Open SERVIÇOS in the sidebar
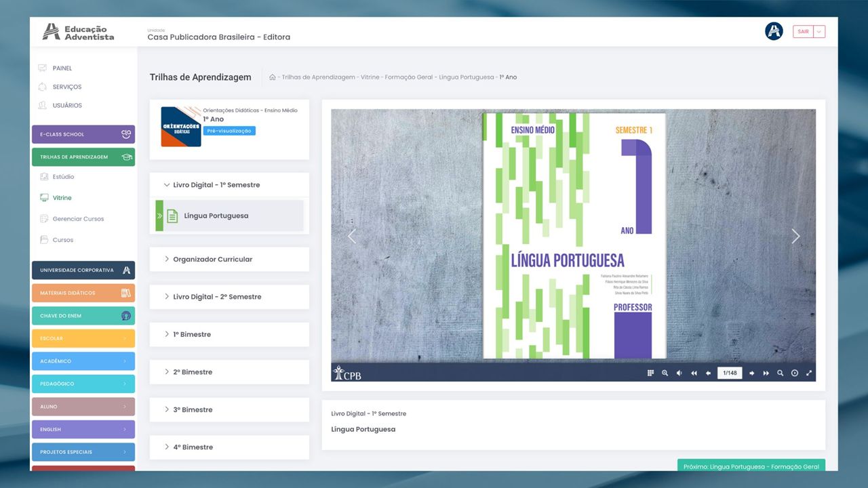This screenshot has height=488, width=868. coord(67,87)
